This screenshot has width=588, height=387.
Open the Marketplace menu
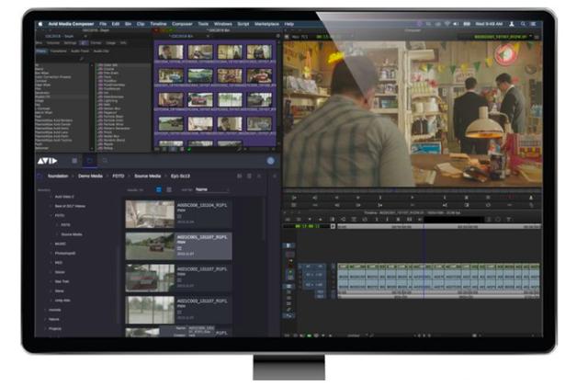(266, 24)
